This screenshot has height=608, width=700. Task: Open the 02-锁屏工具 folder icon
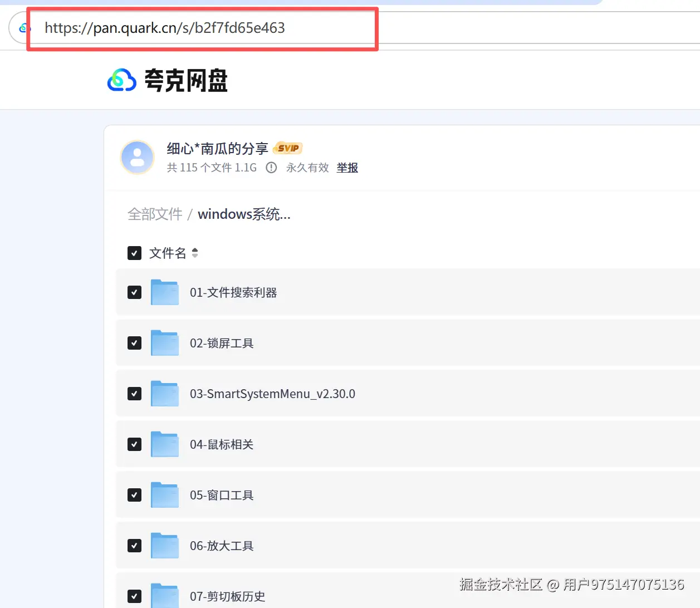click(x=165, y=343)
